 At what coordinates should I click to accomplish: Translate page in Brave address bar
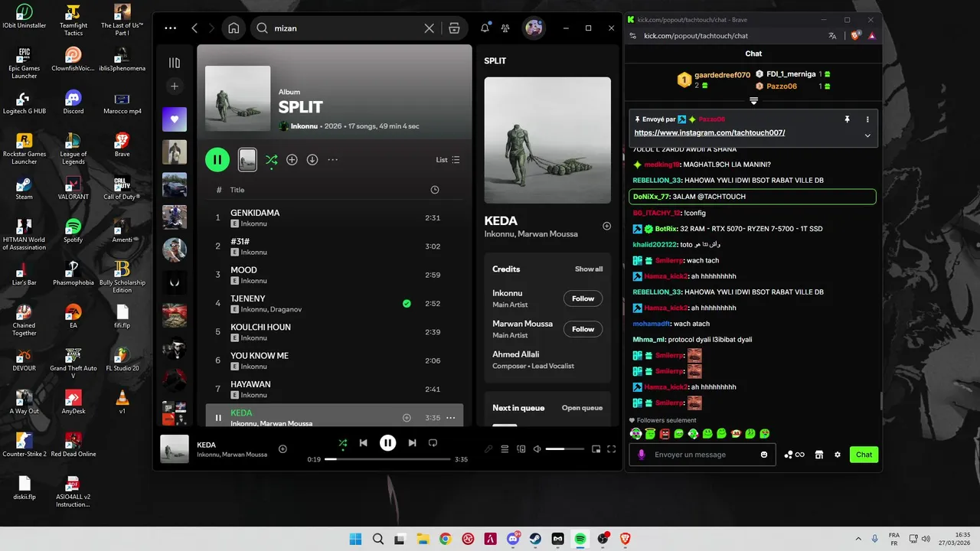click(832, 36)
